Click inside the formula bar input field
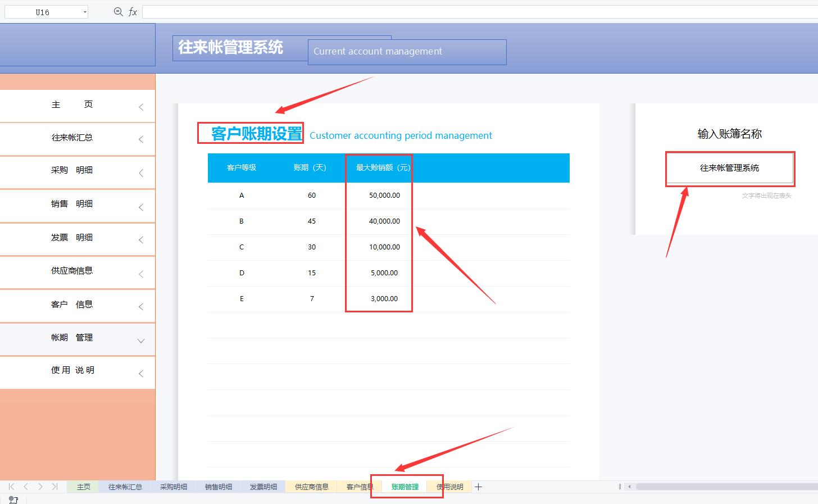 [393, 11]
